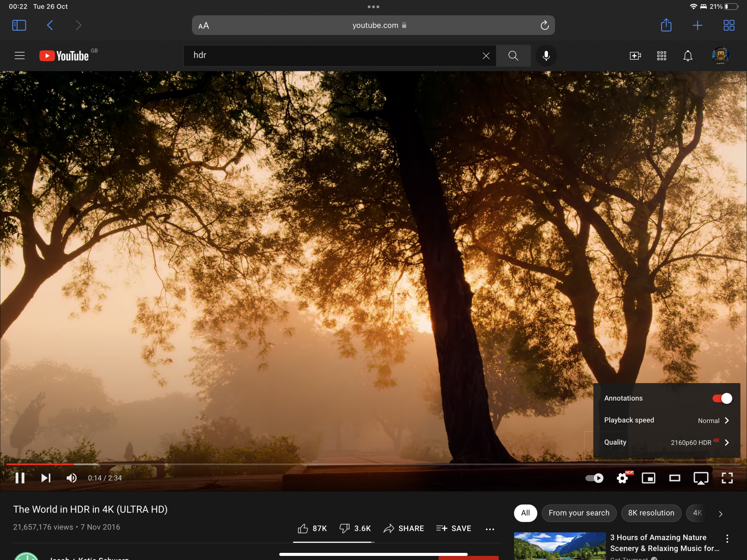747x560 pixels.
Task: Open the battery status indicator
Action: coord(731,6)
